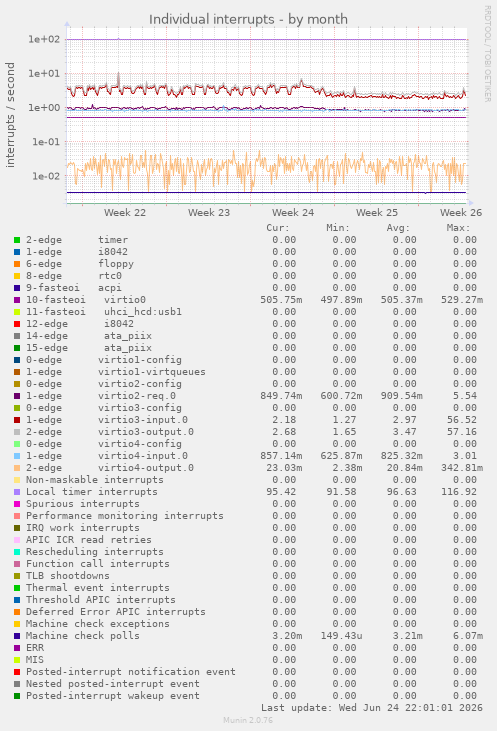Click the 'virtio3-output.0' legend entry

tap(146, 432)
